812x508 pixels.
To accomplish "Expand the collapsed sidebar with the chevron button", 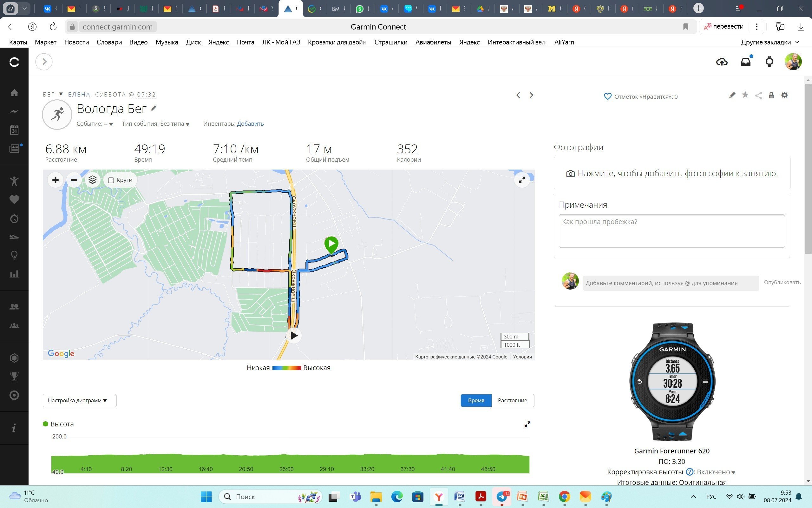I will tap(44, 62).
